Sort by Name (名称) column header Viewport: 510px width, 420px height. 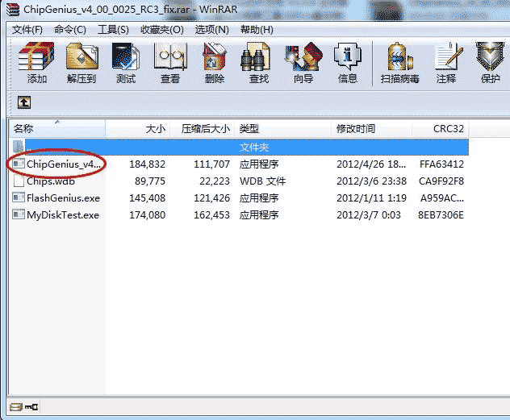(57, 129)
